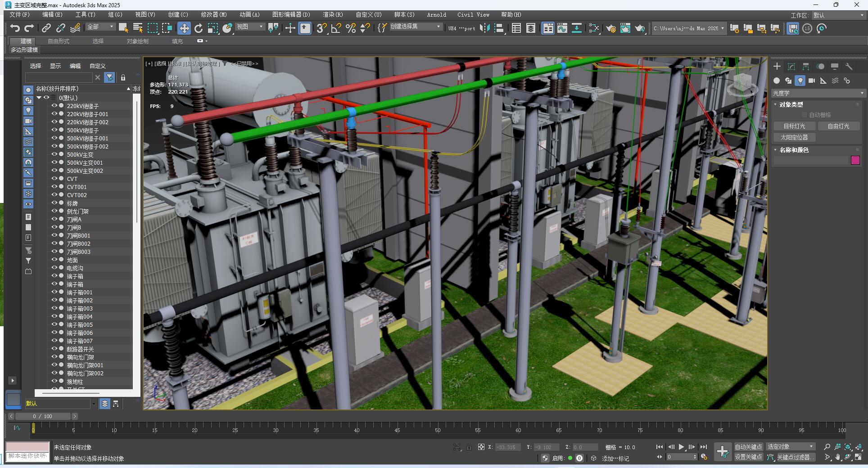
Task: Select the Move transform tool
Action: click(x=184, y=28)
